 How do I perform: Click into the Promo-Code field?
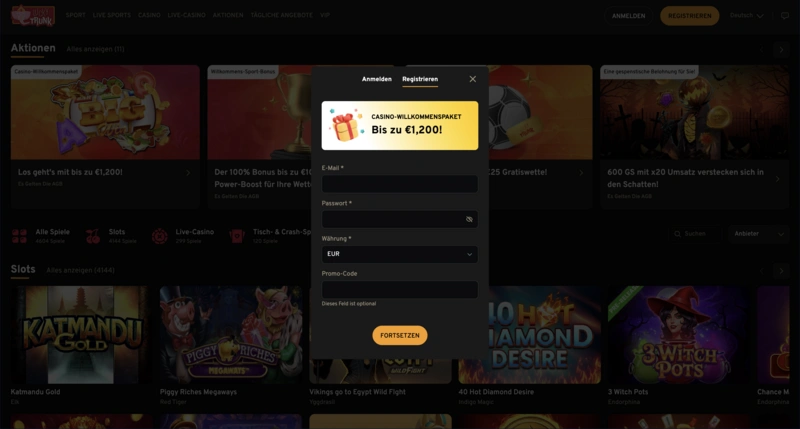pos(399,289)
